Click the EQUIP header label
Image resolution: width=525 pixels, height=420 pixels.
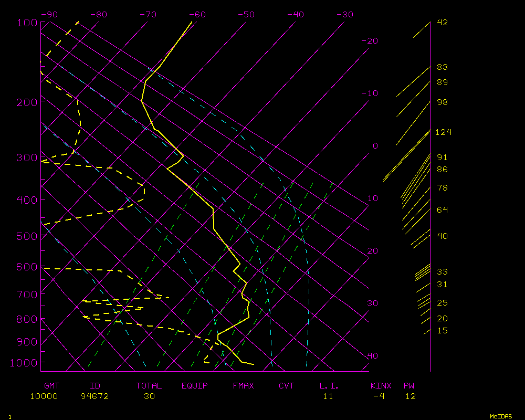194,386
